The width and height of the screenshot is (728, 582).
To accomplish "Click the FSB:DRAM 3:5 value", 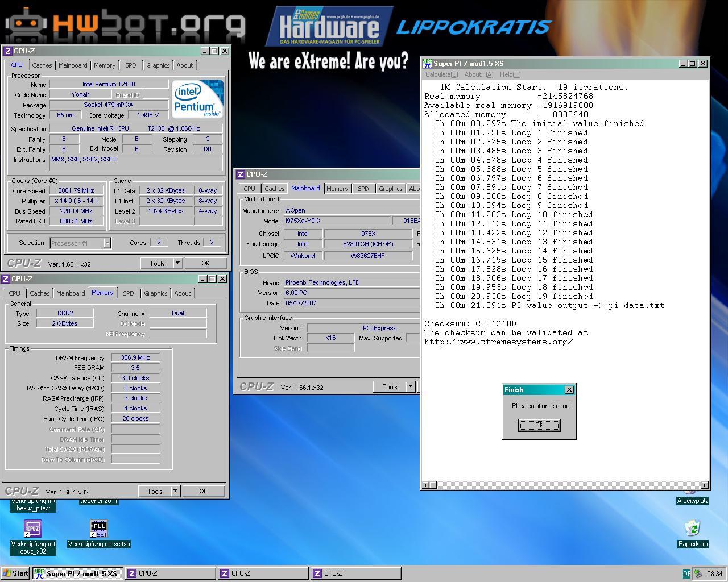I will pyautogui.click(x=135, y=368).
